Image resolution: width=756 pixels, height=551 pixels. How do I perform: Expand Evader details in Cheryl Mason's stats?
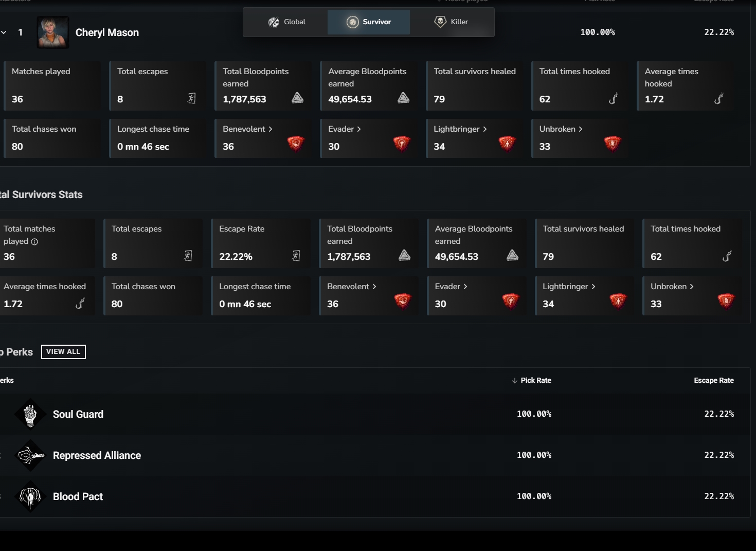point(345,129)
